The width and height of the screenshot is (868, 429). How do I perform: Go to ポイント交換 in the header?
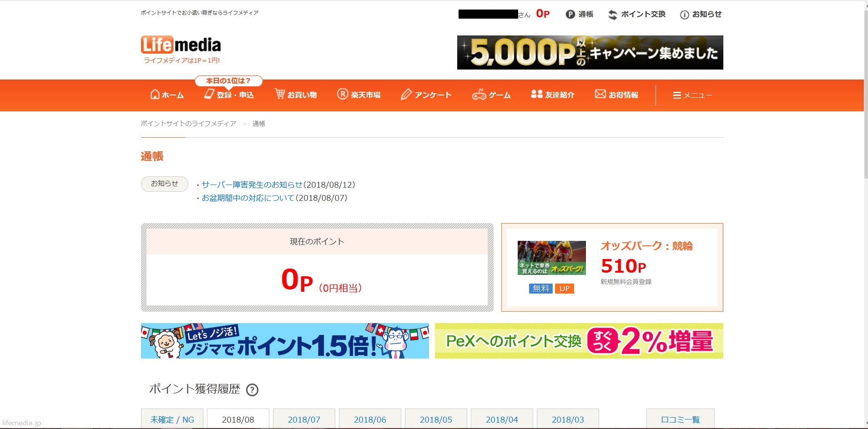tap(637, 15)
